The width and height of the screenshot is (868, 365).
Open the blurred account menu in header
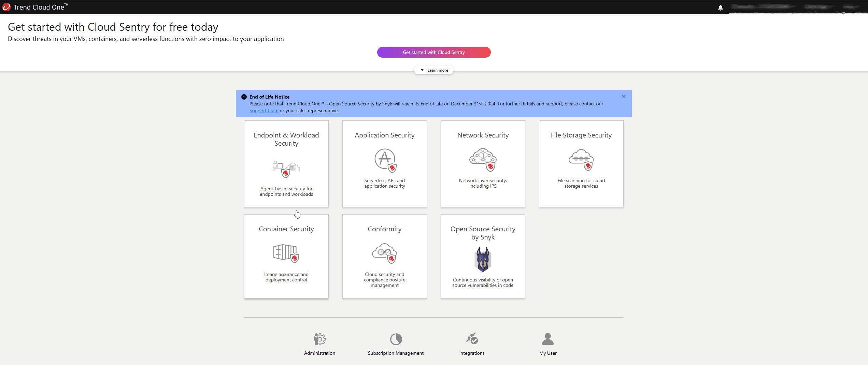[795, 7]
